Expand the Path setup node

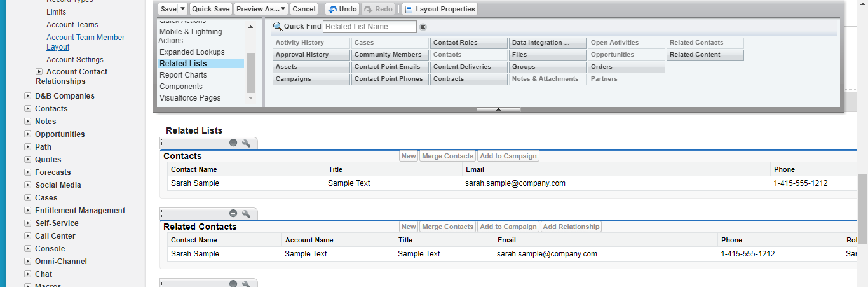(27, 147)
